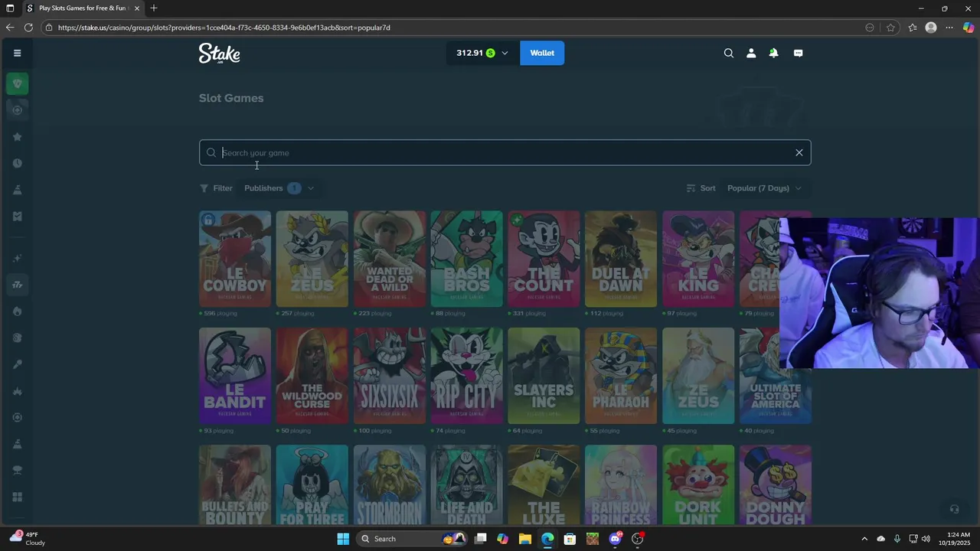The image size is (980, 551).
Task: Open Microsoft Store from taskbar
Action: click(570, 539)
